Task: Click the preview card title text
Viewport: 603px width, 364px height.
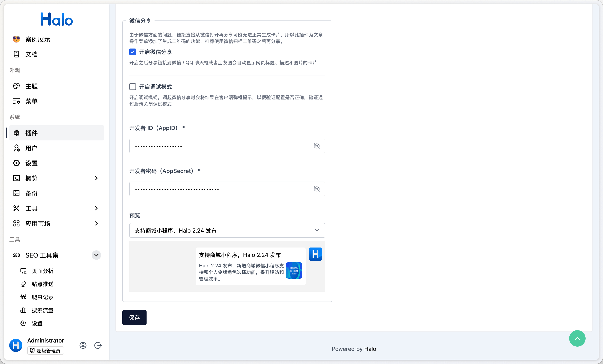Action: coord(240,255)
